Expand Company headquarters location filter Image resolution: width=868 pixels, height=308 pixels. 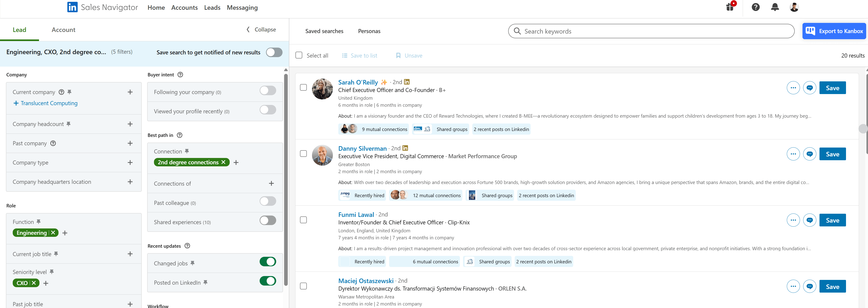coord(130,182)
